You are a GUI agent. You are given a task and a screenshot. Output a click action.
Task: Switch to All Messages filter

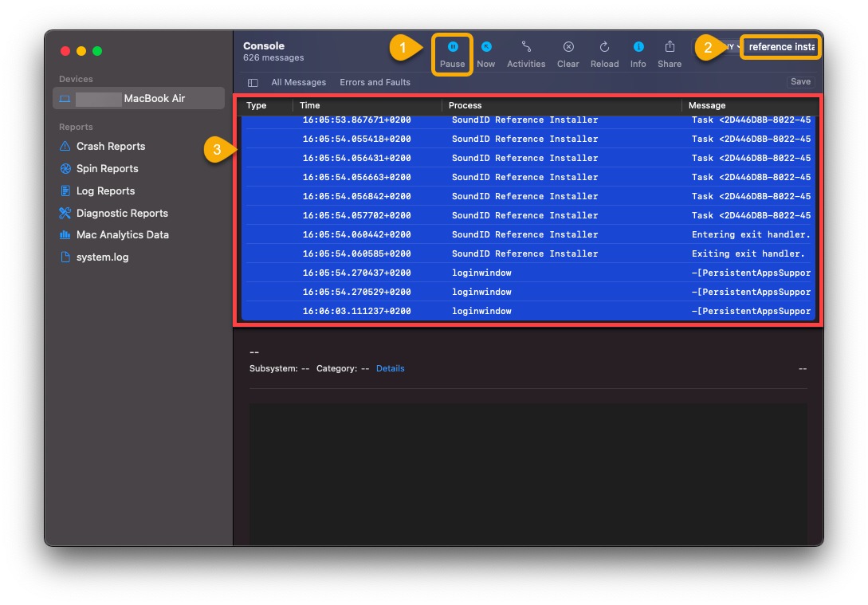coord(298,82)
